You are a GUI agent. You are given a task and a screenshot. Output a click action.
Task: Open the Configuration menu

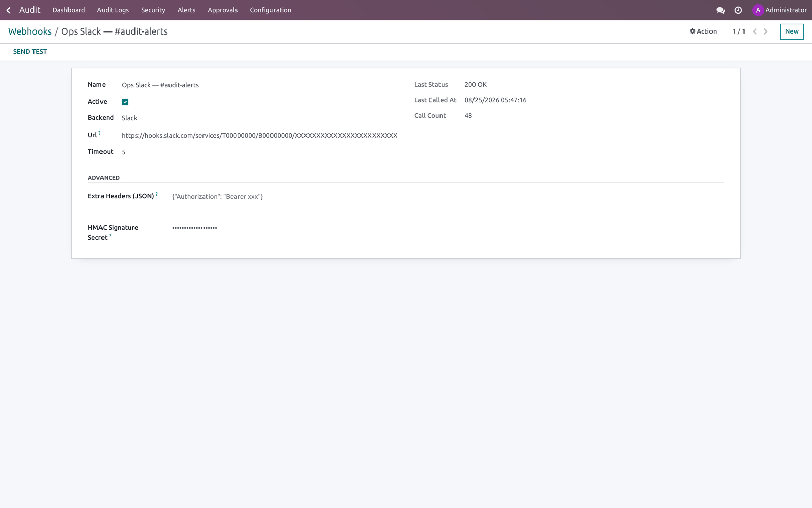pos(270,10)
